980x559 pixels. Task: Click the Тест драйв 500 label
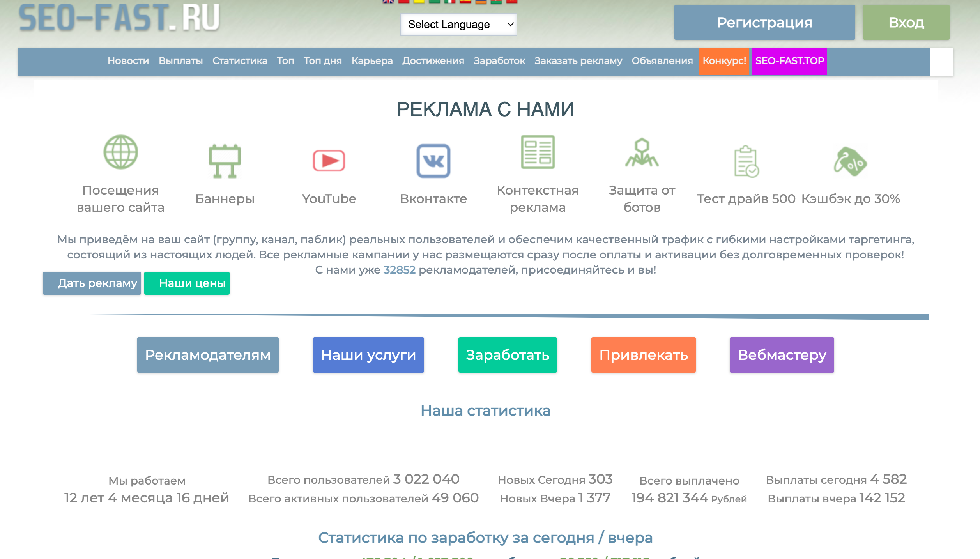[x=746, y=199]
